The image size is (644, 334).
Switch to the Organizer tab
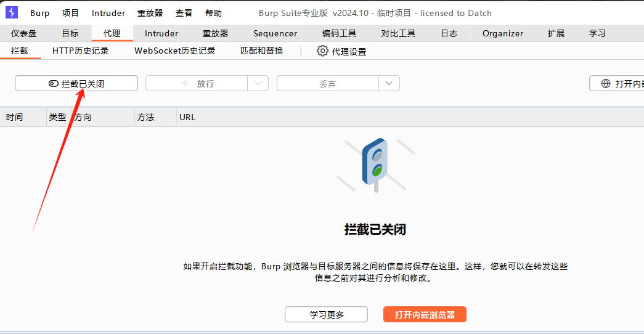(503, 33)
